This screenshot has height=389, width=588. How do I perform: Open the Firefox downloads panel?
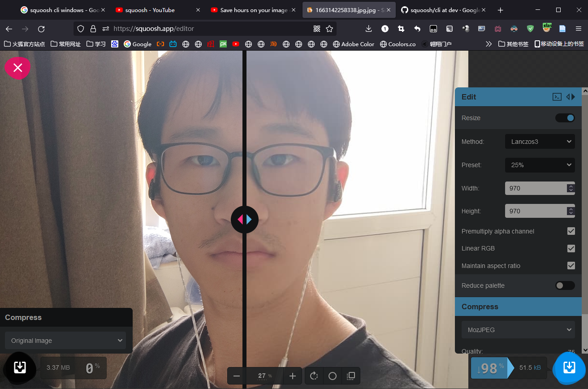tap(369, 29)
